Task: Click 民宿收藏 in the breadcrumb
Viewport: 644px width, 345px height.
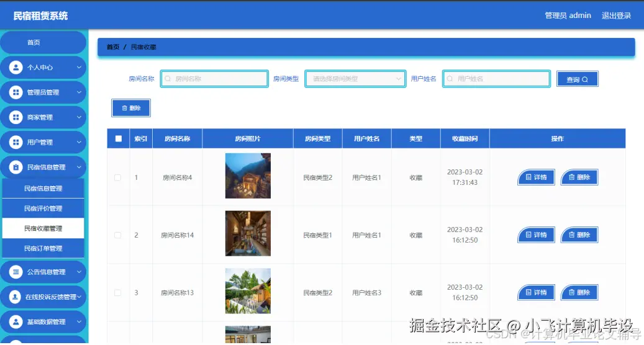Action: pyautogui.click(x=143, y=47)
